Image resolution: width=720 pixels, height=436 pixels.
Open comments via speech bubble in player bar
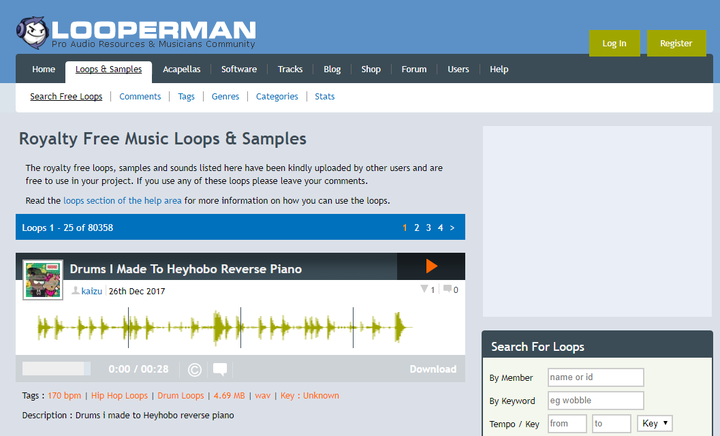pyautogui.click(x=220, y=369)
